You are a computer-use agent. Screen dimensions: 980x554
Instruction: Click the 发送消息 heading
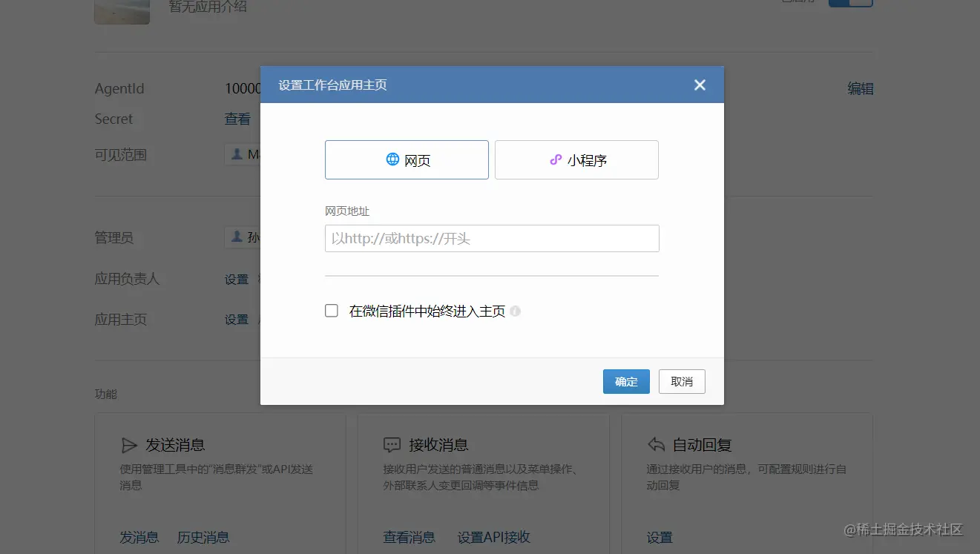point(175,445)
